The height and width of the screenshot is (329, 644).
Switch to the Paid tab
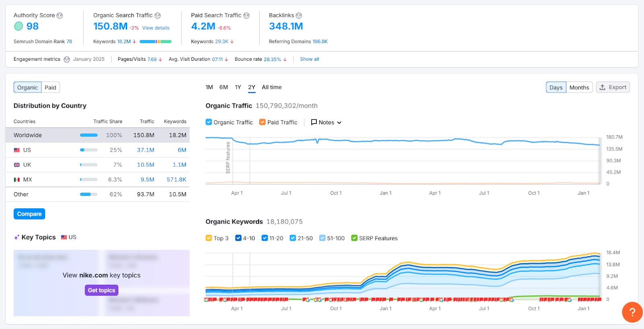point(50,88)
